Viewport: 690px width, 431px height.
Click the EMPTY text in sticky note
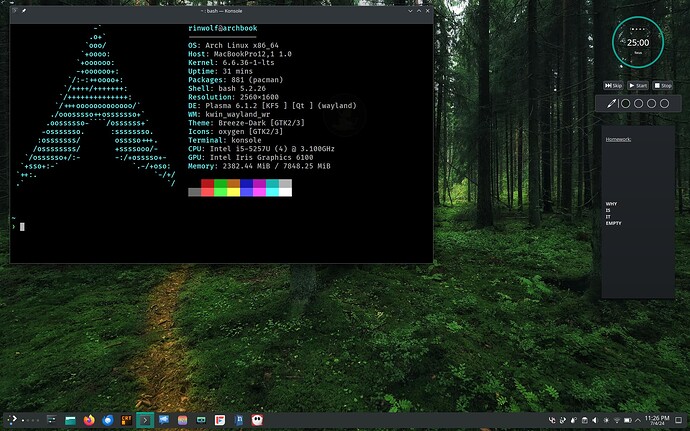613,223
